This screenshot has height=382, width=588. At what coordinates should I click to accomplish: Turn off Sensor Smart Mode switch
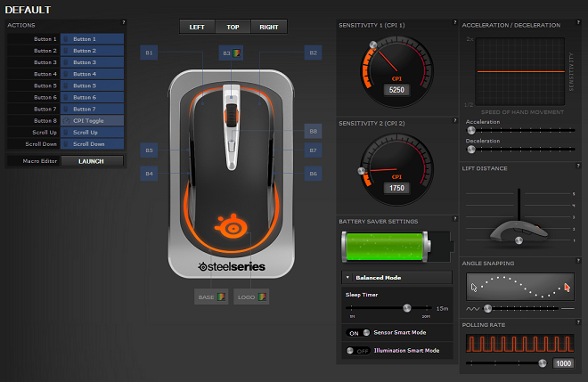click(x=358, y=332)
